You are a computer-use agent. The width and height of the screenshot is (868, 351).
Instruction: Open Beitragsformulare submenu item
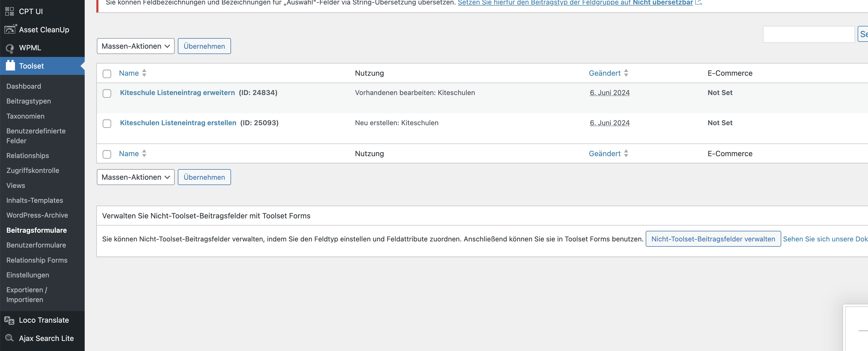click(x=37, y=230)
